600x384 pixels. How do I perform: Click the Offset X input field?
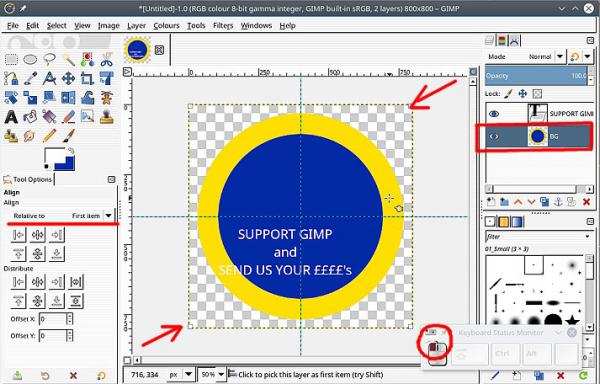(53, 319)
